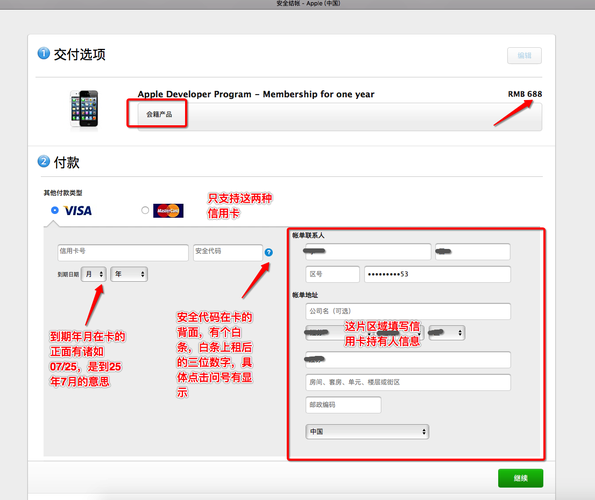The image size is (595, 500).
Task: Click the RMB 688 price
Action: (525, 94)
